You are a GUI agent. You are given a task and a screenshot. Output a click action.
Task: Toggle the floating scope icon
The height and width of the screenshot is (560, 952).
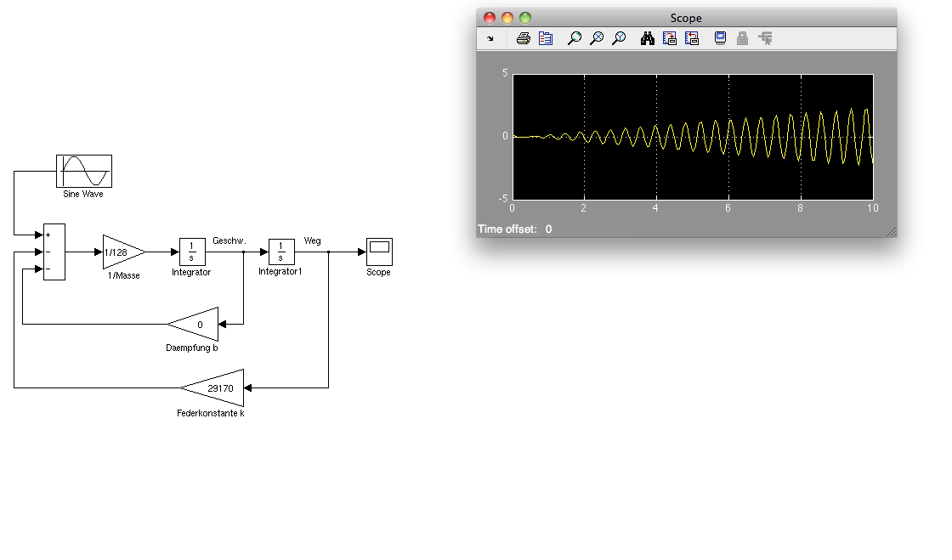point(720,38)
